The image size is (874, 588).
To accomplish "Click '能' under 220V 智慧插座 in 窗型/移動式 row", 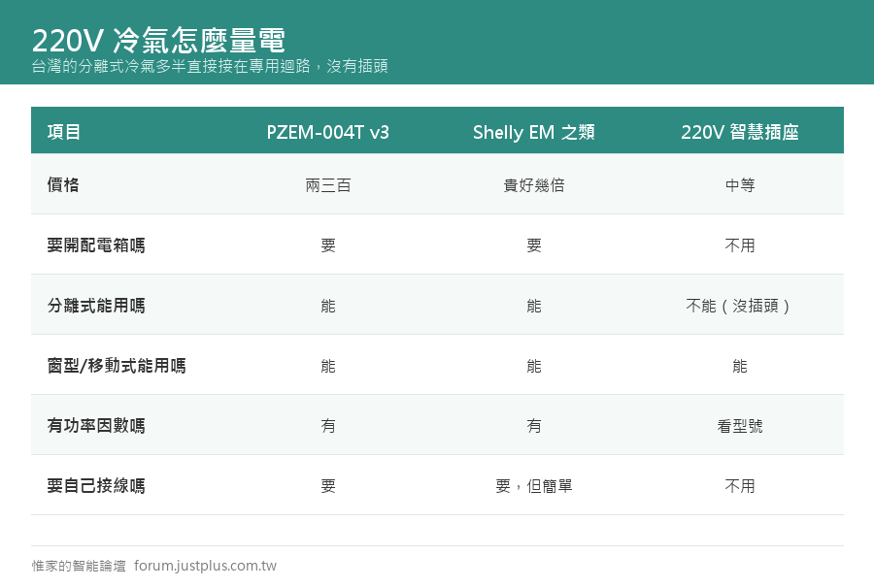I will tap(740, 366).
